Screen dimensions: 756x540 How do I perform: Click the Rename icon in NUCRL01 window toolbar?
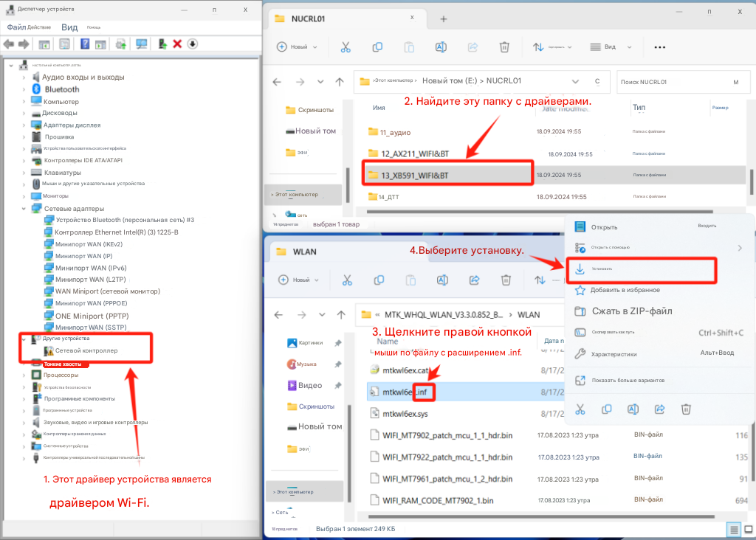pyautogui.click(x=441, y=47)
